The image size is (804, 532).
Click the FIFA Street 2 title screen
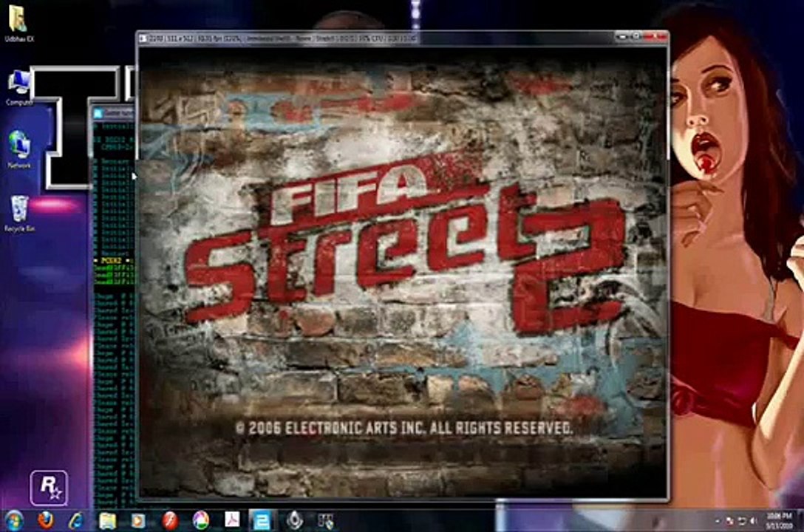[404, 272]
